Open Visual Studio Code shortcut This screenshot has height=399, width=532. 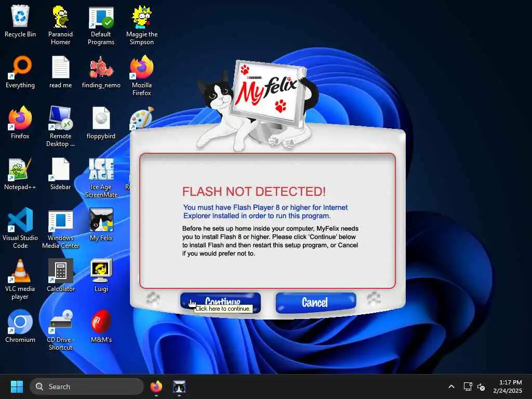[x=20, y=228]
